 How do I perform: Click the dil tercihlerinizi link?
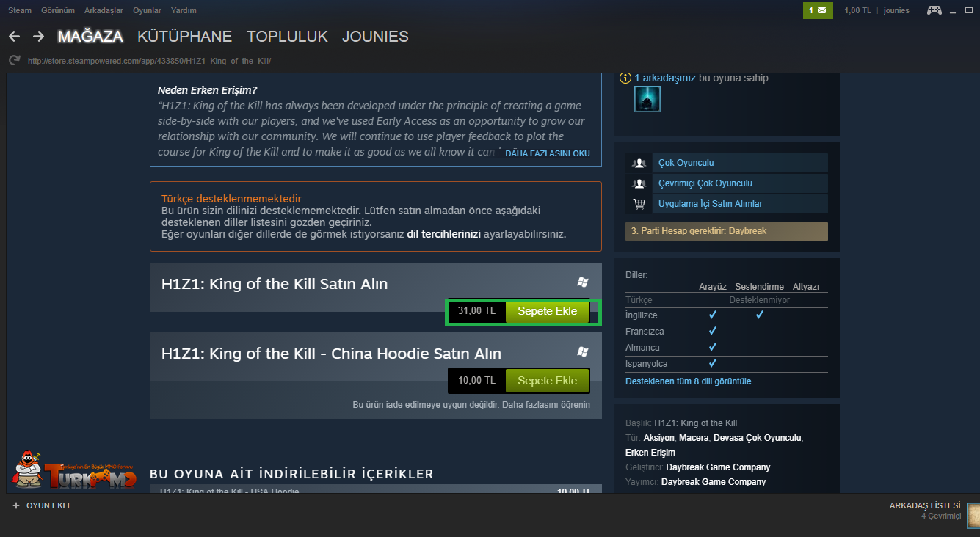[x=443, y=235]
